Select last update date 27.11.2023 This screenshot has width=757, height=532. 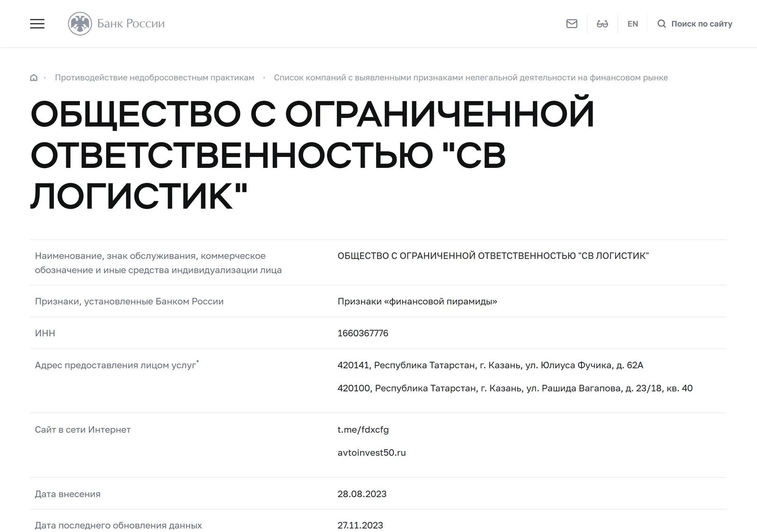coord(360,525)
